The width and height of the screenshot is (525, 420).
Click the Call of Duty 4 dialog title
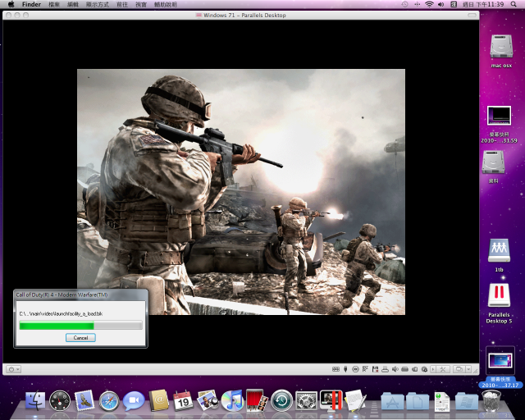[x=62, y=295]
